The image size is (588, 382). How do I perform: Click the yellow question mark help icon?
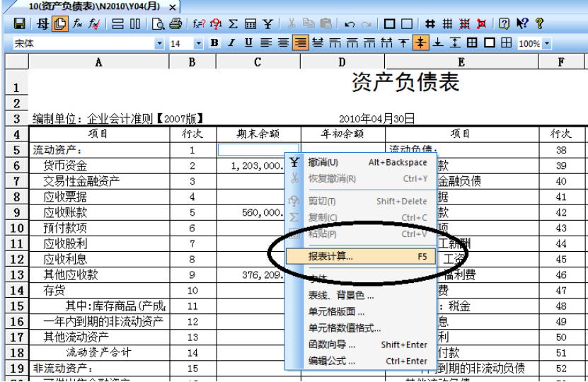[539, 24]
